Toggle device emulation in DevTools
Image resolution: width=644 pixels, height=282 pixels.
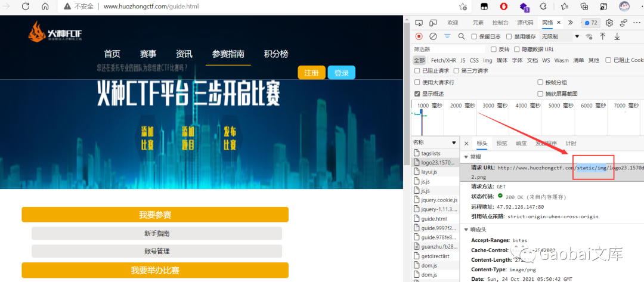pyautogui.click(x=433, y=23)
